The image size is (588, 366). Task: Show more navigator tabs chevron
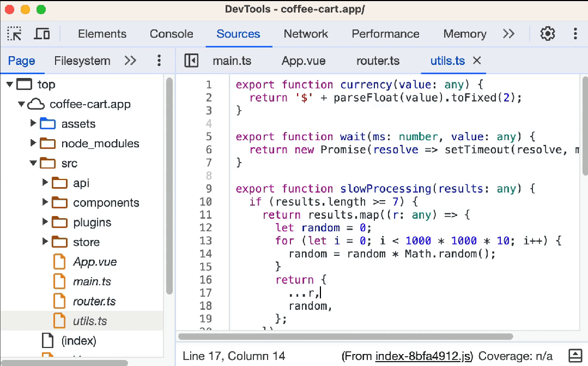pyautogui.click(x=130, y=61)
